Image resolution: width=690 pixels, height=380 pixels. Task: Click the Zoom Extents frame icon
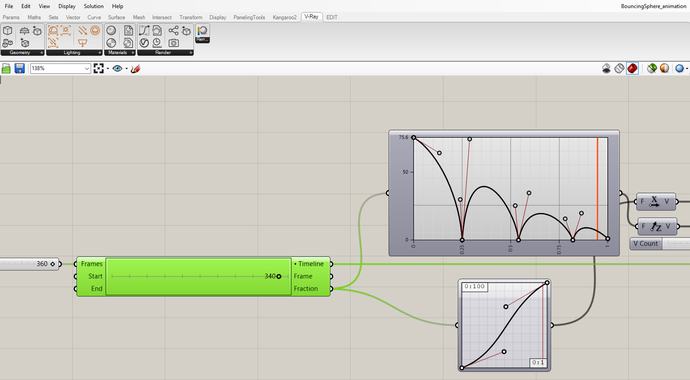tap(99, 69)
